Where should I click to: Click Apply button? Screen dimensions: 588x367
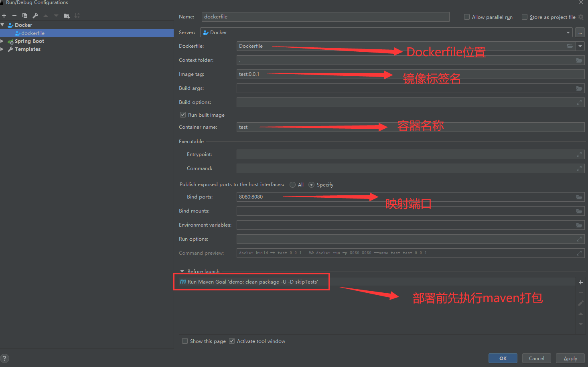click(x=570, y=358)
